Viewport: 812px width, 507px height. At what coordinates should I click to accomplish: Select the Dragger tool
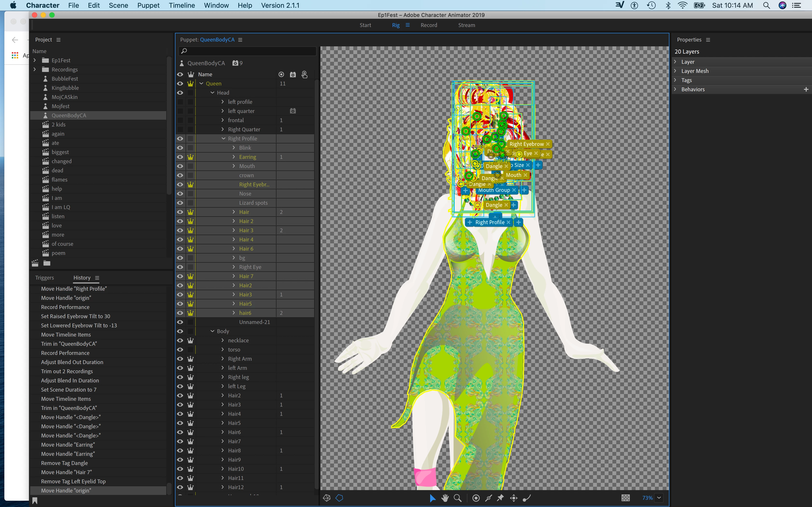[x=514, y=498]
